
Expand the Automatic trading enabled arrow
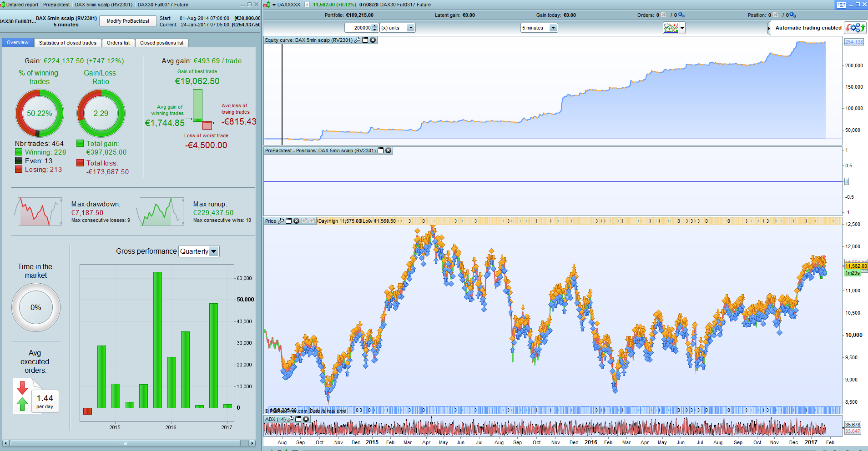coord(769,28)
